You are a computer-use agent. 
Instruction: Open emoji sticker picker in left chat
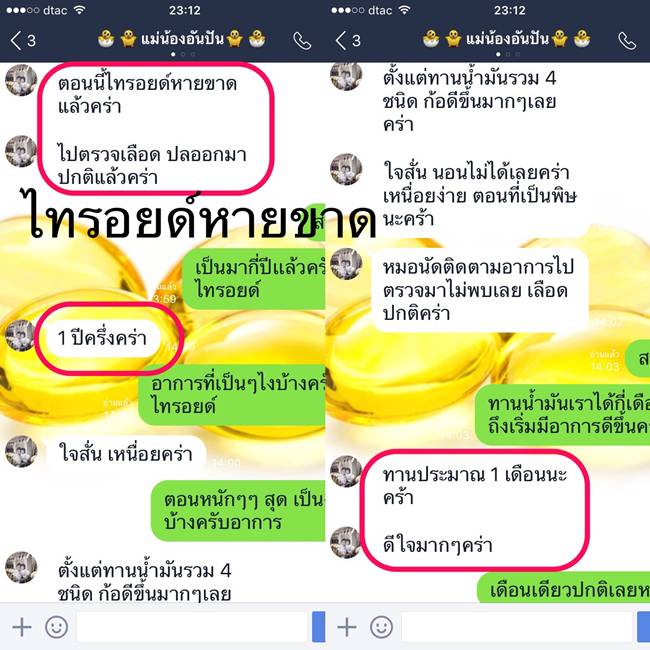[x=56, y=627]
